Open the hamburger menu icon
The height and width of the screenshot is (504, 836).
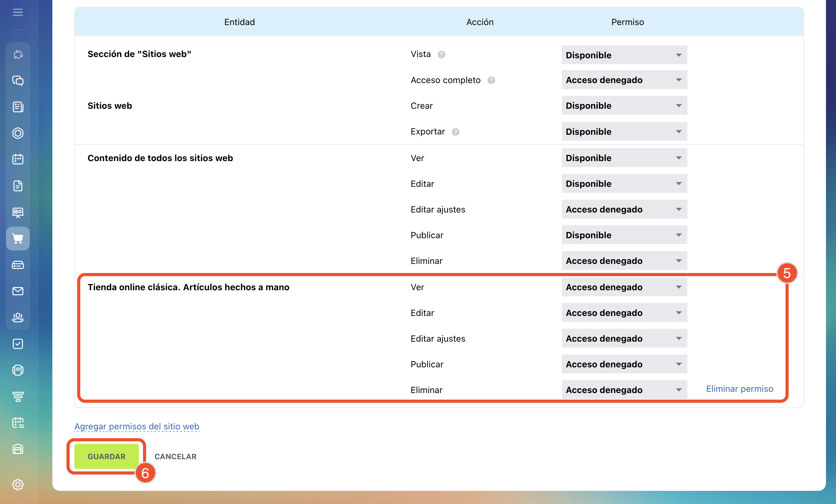click(18, 13)
